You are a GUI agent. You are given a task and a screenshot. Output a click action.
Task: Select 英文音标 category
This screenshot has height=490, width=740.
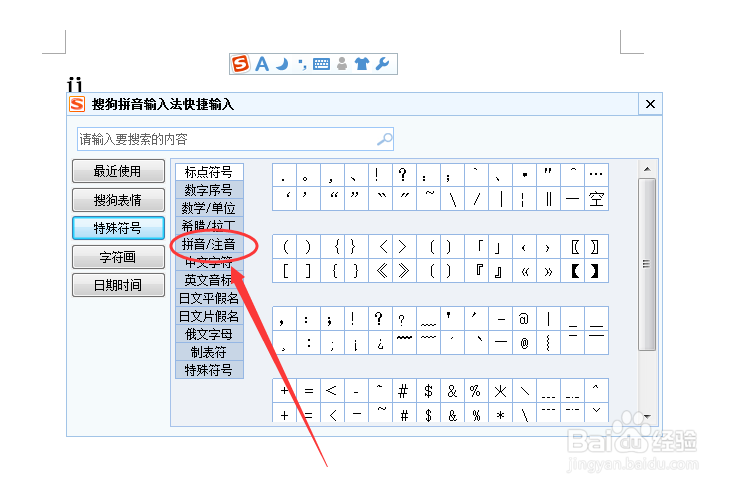point(209,280)
